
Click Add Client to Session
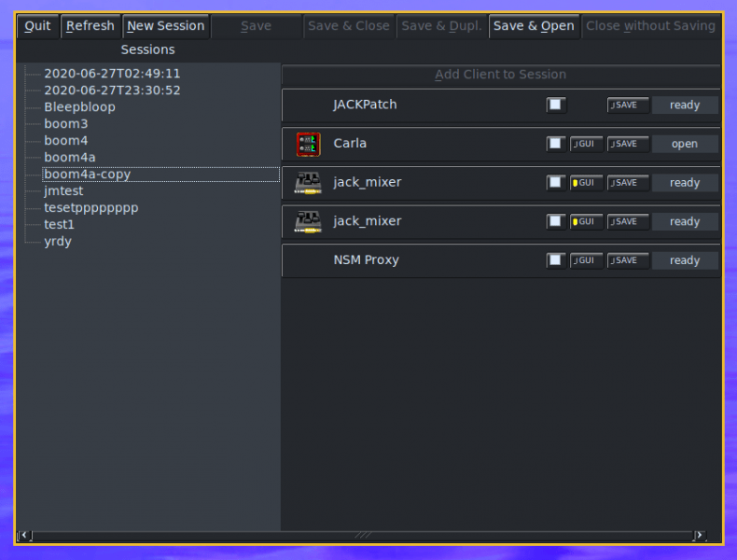[x=501, y=75]
